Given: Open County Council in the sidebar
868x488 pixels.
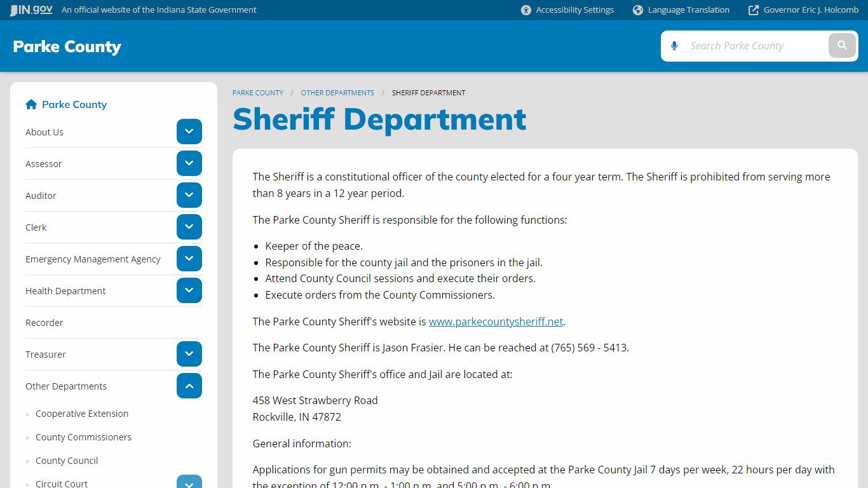Looking at the screenshot, I should pyautogui.click(x=67, y=461).
